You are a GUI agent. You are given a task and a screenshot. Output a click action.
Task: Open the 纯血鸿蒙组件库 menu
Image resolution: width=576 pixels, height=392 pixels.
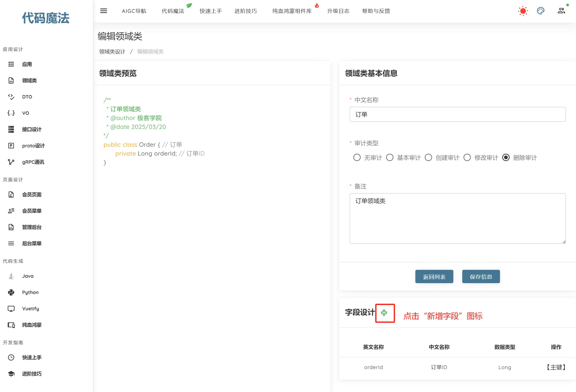(x=292, y=11)
